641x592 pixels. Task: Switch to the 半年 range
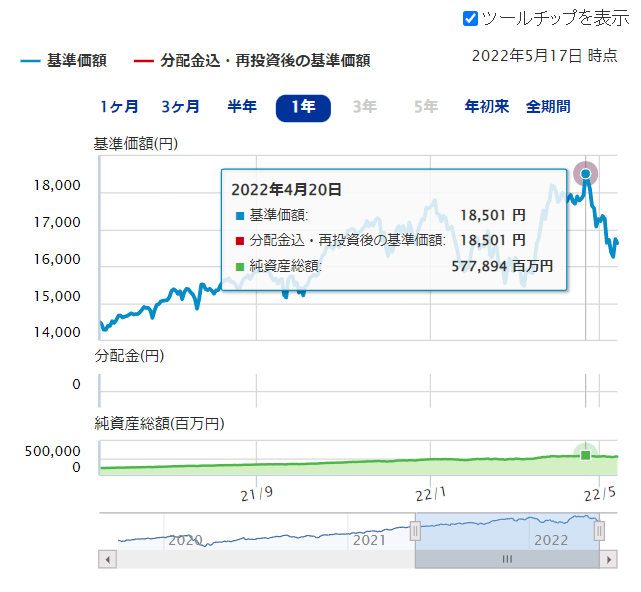coord(242,107)
